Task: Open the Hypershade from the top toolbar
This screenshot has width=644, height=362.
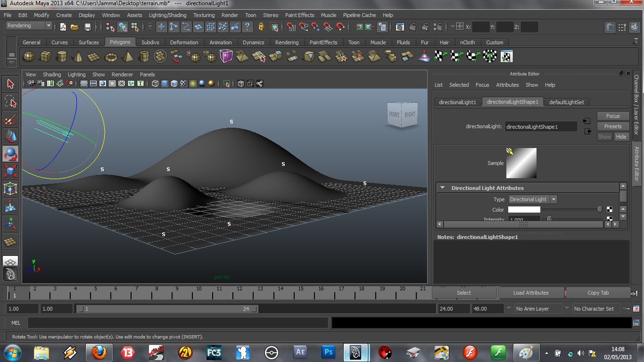Action: (x=400, y=27)
